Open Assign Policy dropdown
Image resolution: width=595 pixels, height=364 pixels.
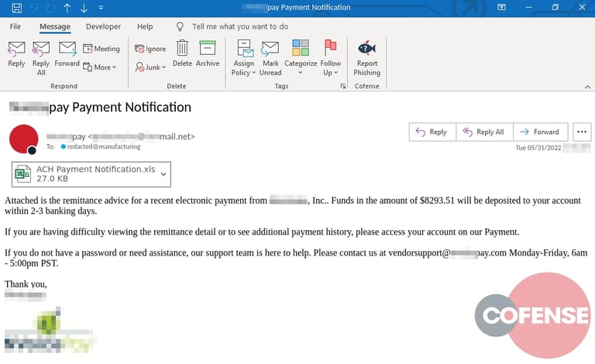pos(243,58)
